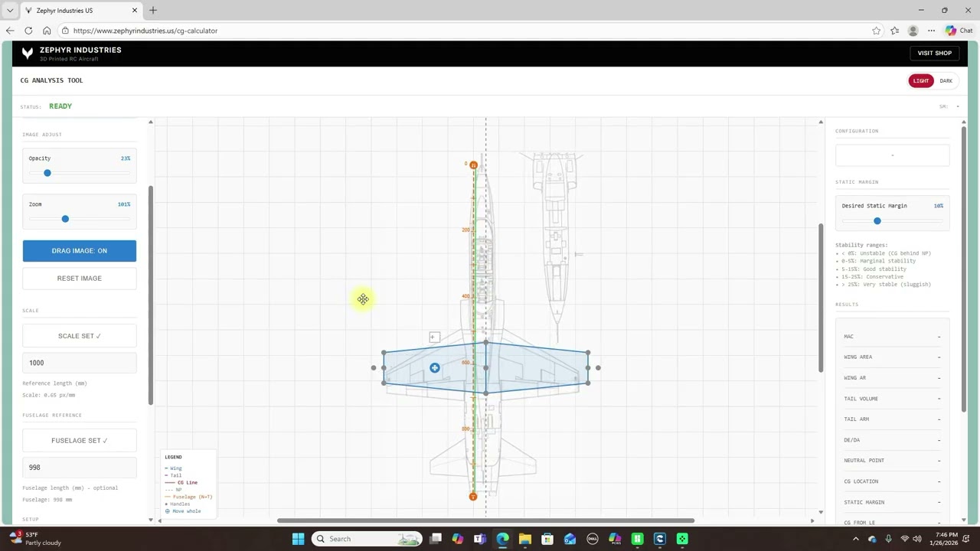Toggle the DRAG IMAGE: ON button
The image size is (980, 551).
click(80, 251)
